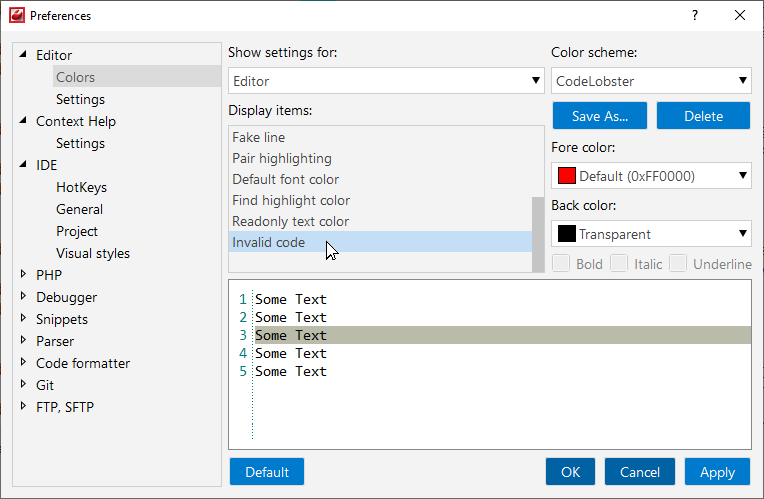Expand the Debugger tree node

tap(23, 296)
